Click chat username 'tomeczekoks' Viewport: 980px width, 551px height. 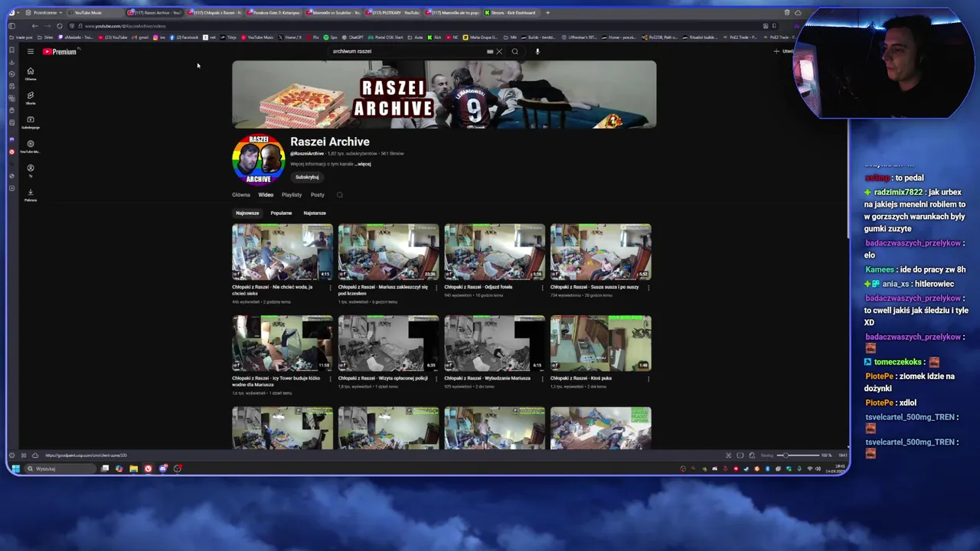point(898,362)
